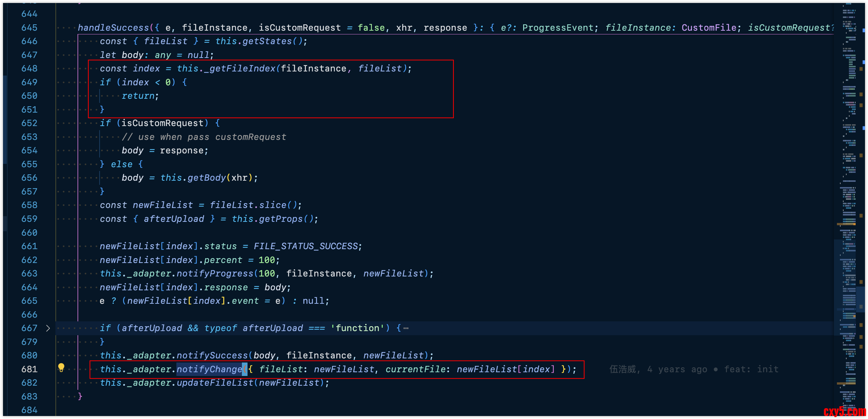Click notifySuccess on line 680

[x=212, y=355]
